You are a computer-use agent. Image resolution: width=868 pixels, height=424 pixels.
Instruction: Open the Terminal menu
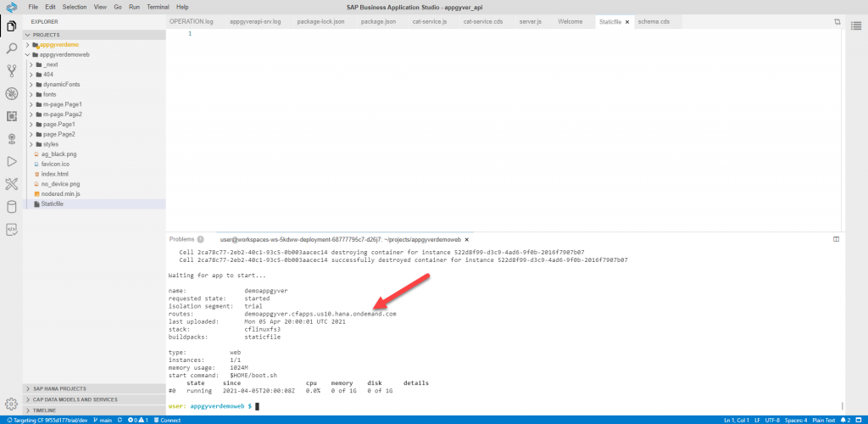click(x=159, y=7)
